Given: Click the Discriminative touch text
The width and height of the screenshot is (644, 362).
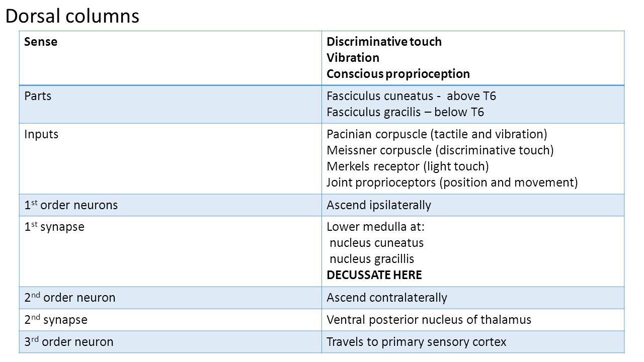Looking at the screenshot, I should pos(384,42).
